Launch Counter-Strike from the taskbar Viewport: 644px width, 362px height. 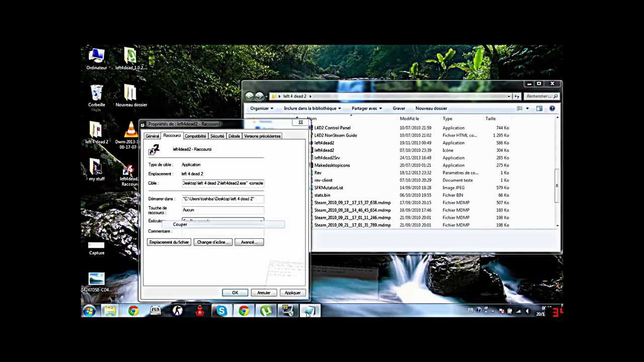pos(177,311)
